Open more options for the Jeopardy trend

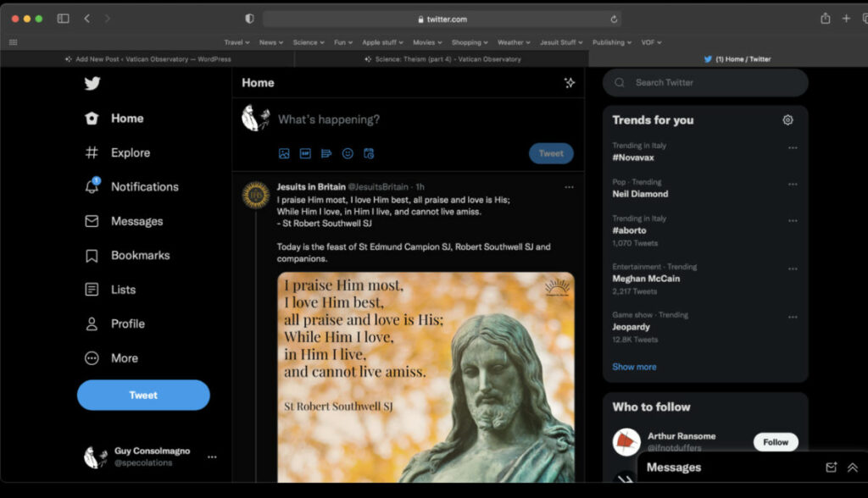coord(793,317)
